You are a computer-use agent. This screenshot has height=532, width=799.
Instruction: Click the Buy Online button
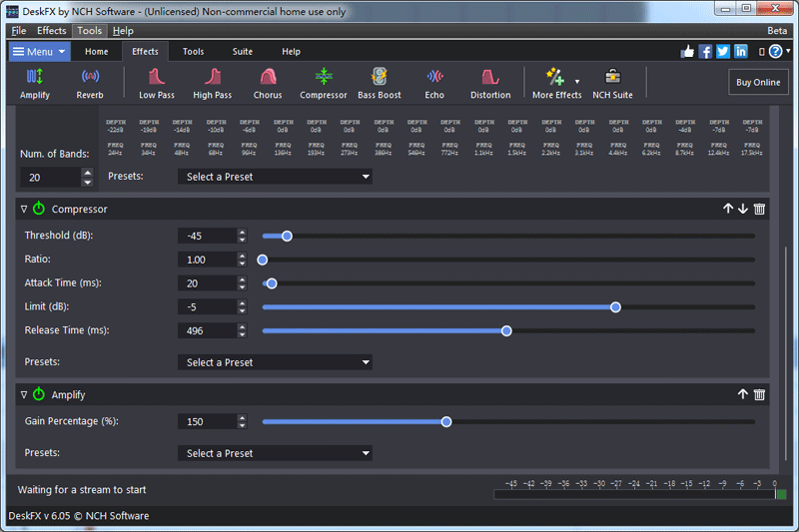coord(758,82)
